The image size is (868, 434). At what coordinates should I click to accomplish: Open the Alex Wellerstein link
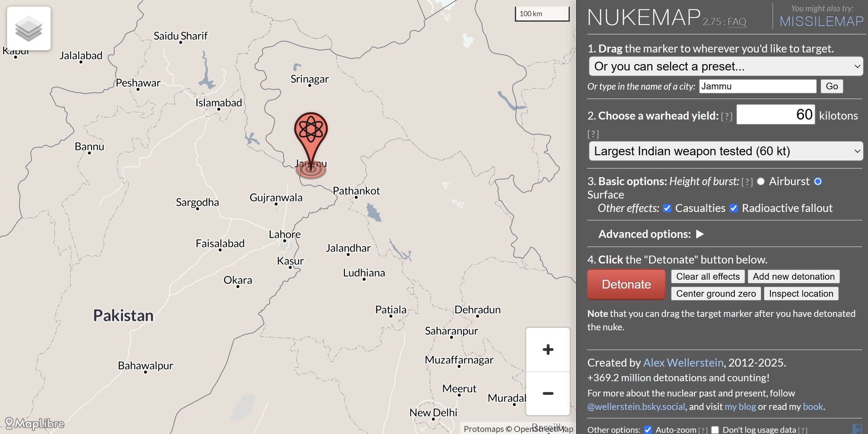683,362
